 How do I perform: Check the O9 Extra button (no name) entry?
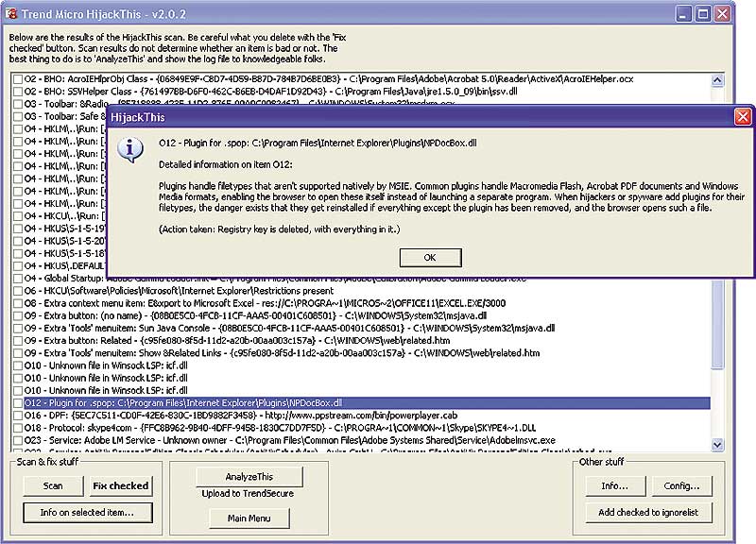18,316
